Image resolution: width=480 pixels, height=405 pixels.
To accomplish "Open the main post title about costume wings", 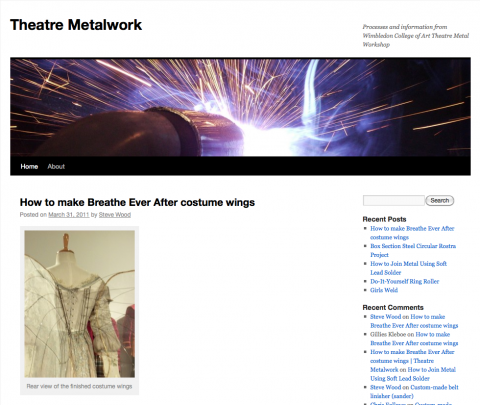I will [x=137, y=202].
